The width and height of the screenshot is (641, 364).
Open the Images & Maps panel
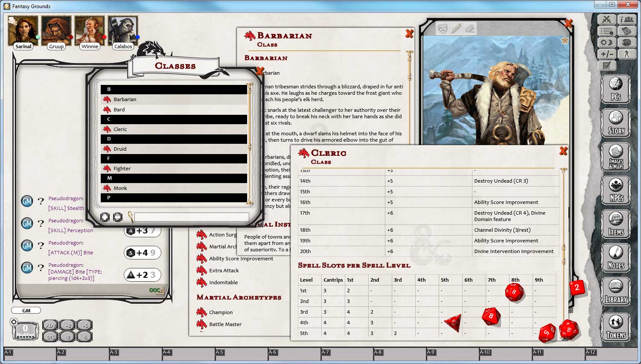click(616, 156)
